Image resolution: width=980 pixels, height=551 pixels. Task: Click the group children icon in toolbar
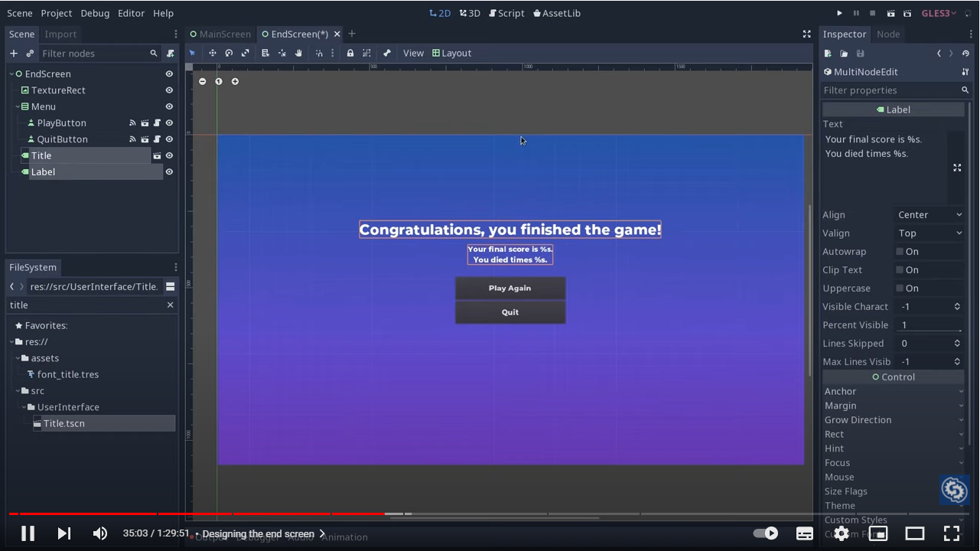366,53
